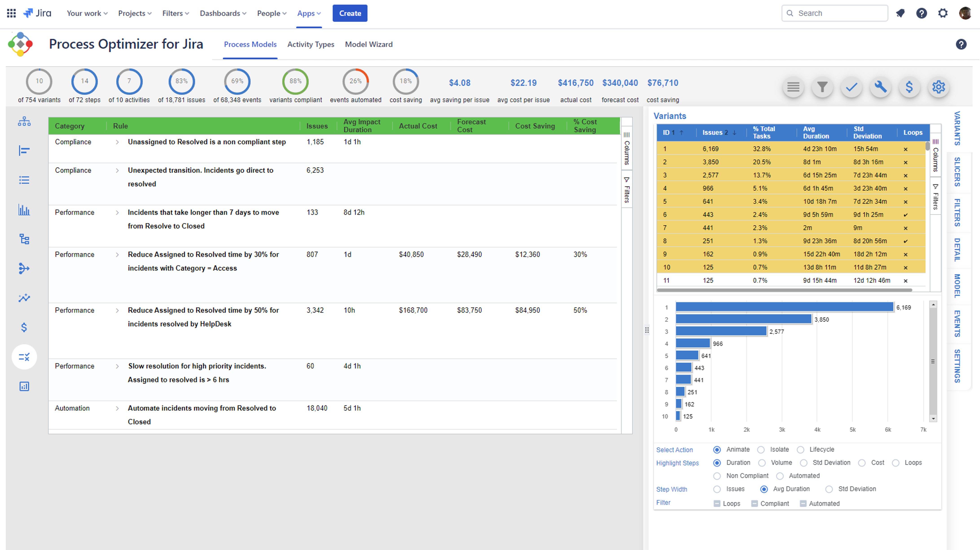This screenshot has height=550, width=980.
Task: Highlight Non Compliant steps
Action: tap(717, 476)
